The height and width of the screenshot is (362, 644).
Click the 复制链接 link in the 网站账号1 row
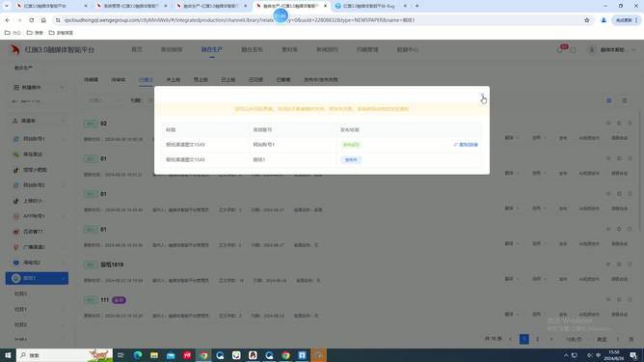(x=466, y=145)
